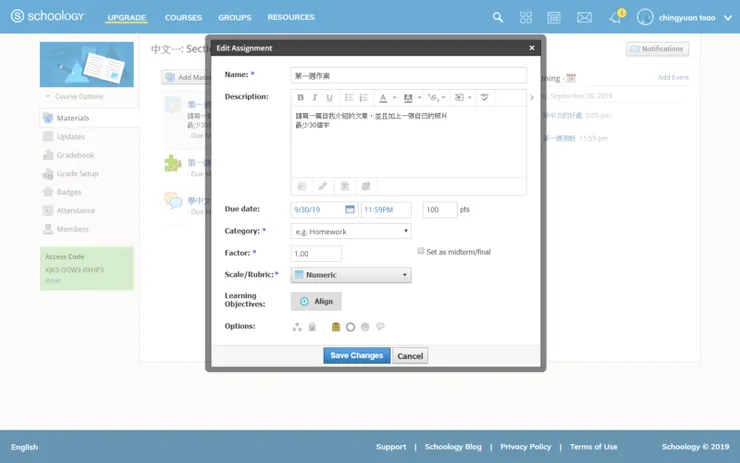
Task: Open the RESOURCES menu
Action: (291, 17)
